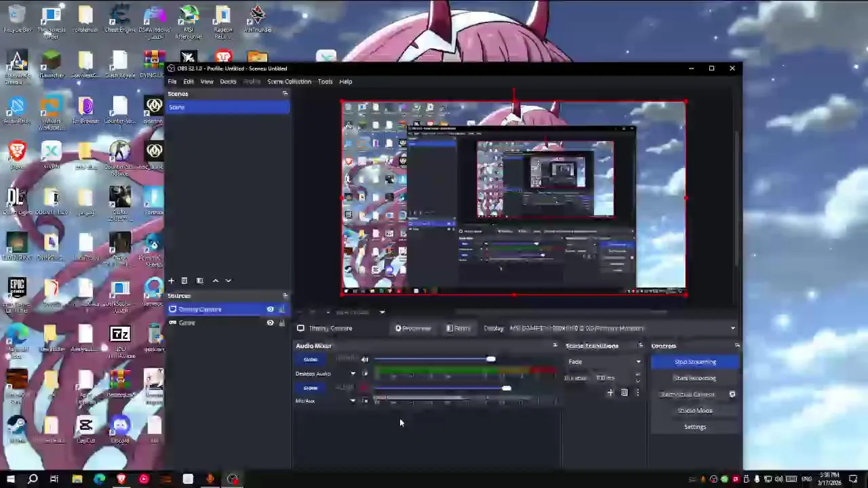Move scene up with the up arrow

pyautogui.click(x=216, y=281)
